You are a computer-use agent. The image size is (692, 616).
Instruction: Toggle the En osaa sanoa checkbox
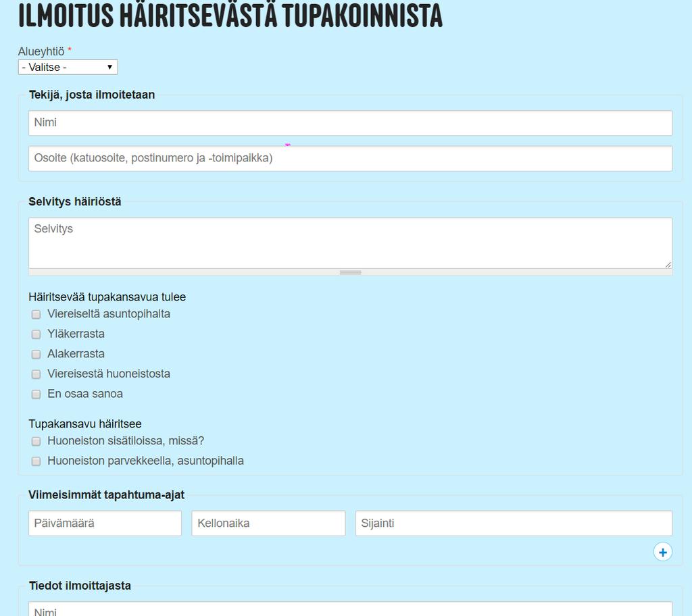coord(36,394)
